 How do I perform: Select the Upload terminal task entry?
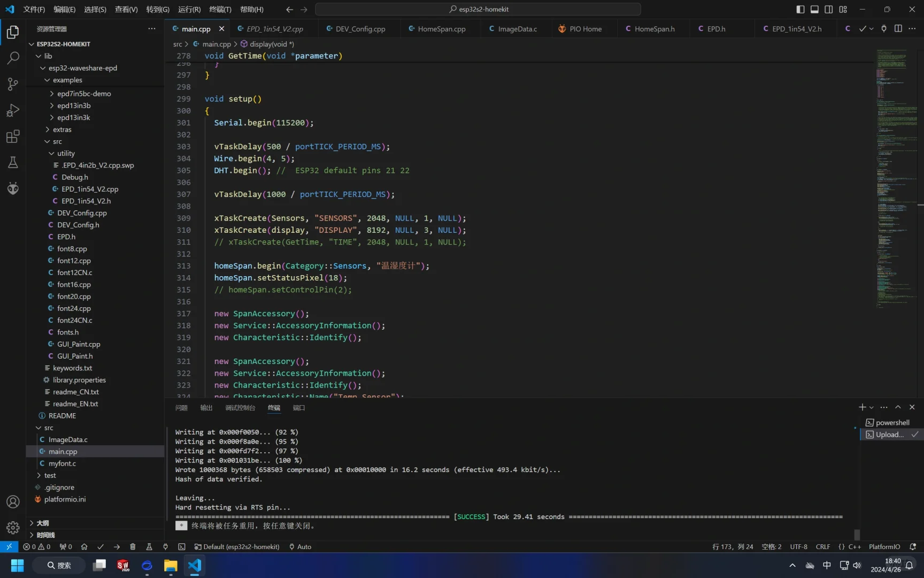pyautogui.click(x=891, y=435)
